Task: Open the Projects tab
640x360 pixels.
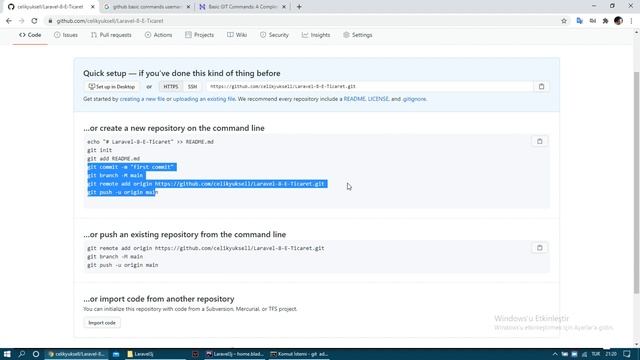Action: pos(199,35)
